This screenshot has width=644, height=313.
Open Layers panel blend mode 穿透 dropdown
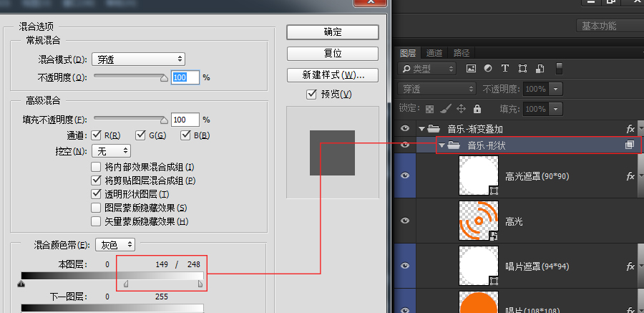point(437,89)
